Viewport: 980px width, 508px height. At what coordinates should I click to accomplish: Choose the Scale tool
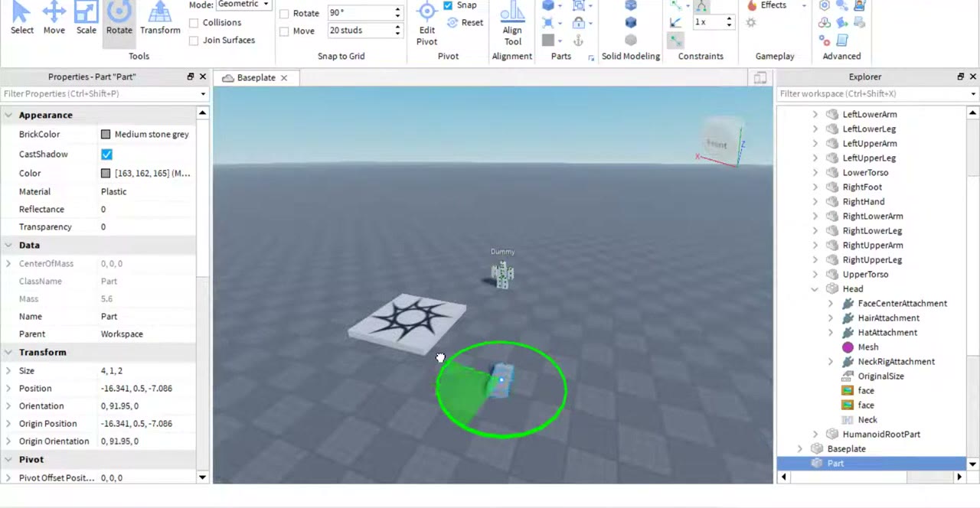point(86,18)
